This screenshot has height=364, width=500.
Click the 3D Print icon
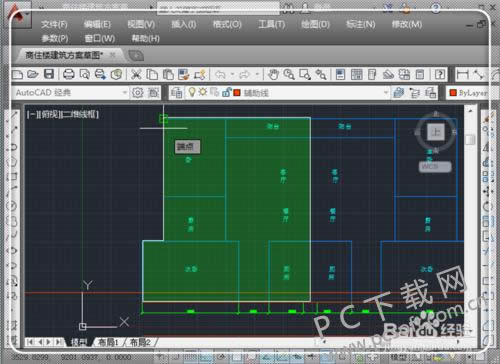tap(116, 74)
